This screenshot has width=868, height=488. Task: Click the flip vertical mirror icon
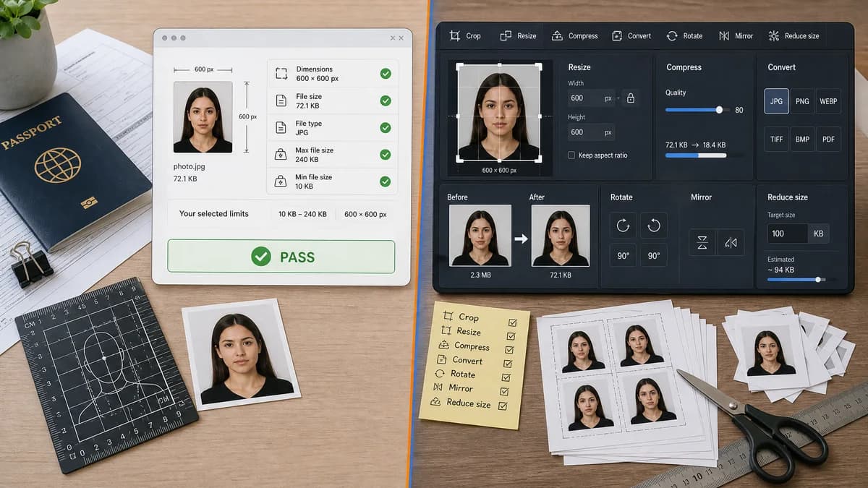coord(702,243)
